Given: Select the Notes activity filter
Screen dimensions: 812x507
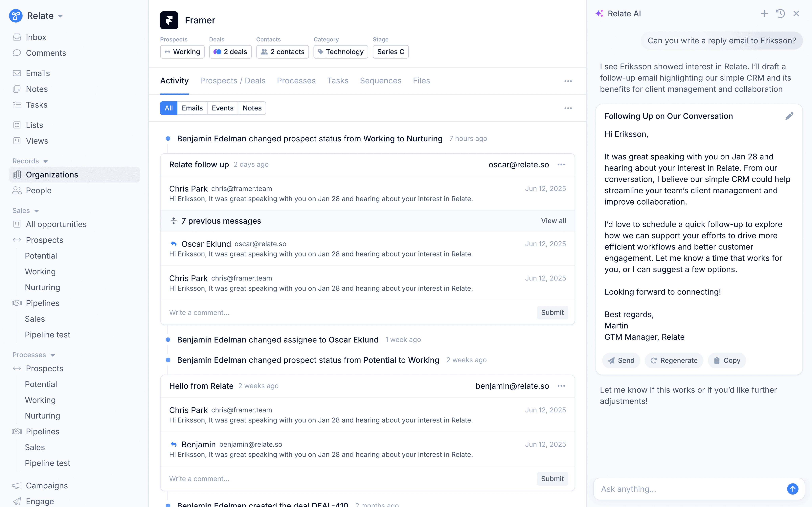Looking at the screenshot, I should click(x=252, y=108).
